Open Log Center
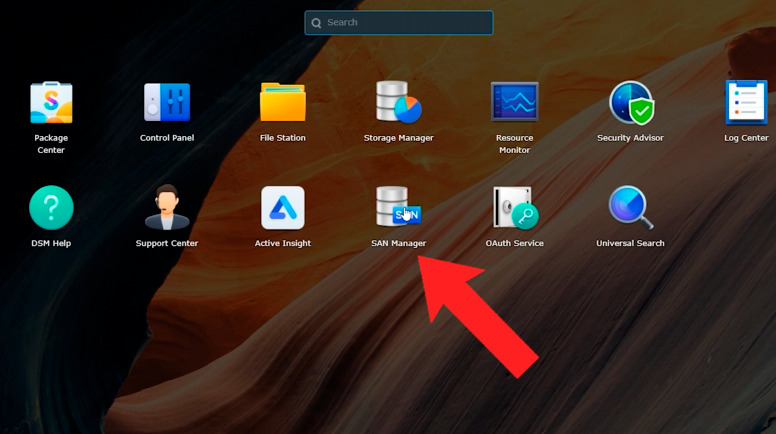 [746, 102]
